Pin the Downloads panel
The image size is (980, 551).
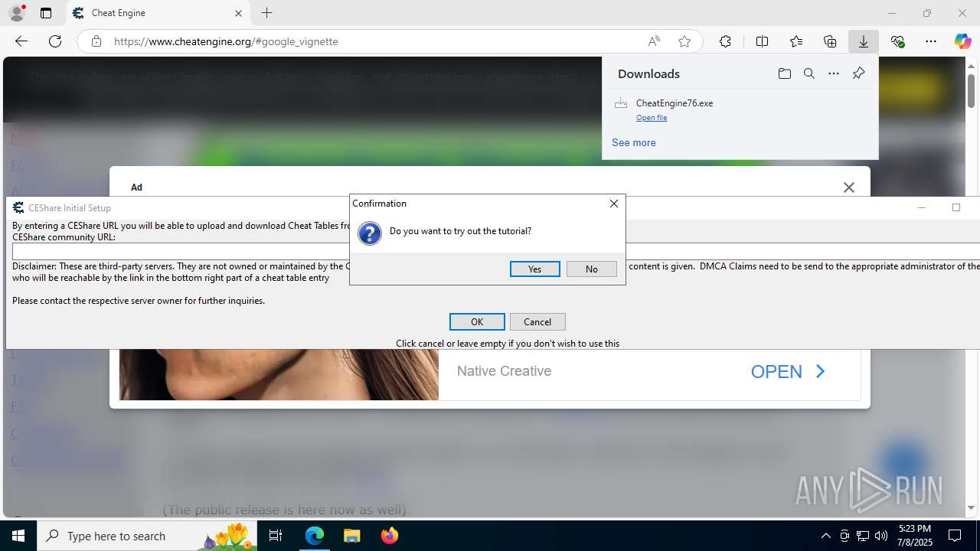pos(858,73)
